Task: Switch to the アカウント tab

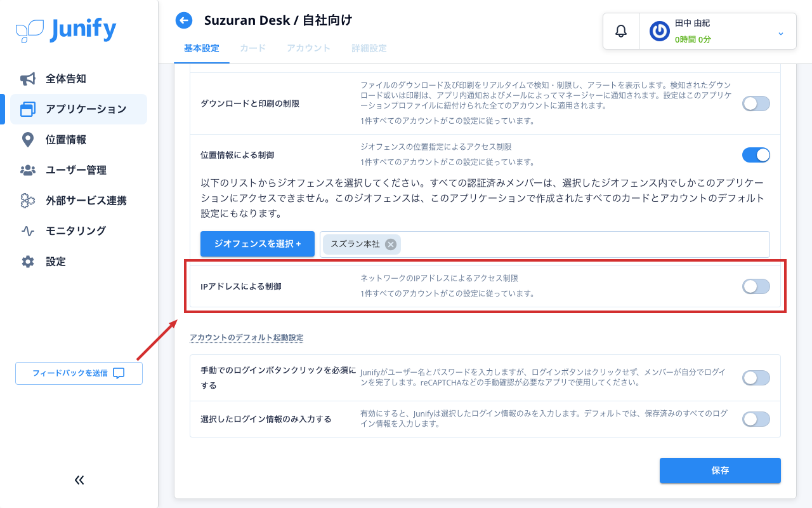Action: click(308, 48)
